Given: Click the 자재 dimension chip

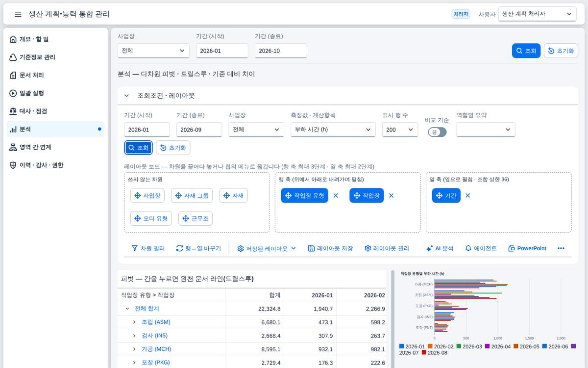Looking at the screenshot, I should tap(234, 195).
